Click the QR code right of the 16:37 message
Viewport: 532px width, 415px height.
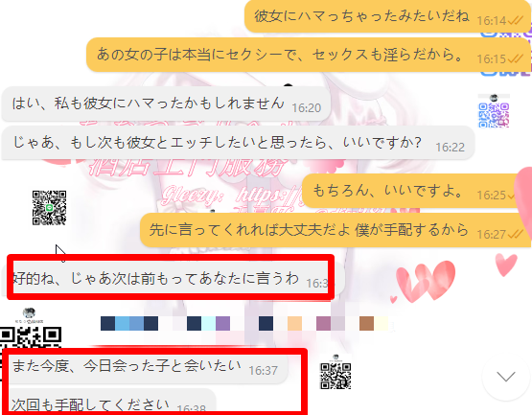click(x=335, y=376)
